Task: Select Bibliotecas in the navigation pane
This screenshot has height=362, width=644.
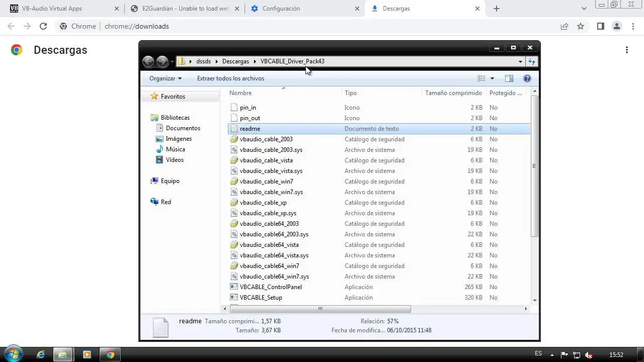Action: coord(175,118)
